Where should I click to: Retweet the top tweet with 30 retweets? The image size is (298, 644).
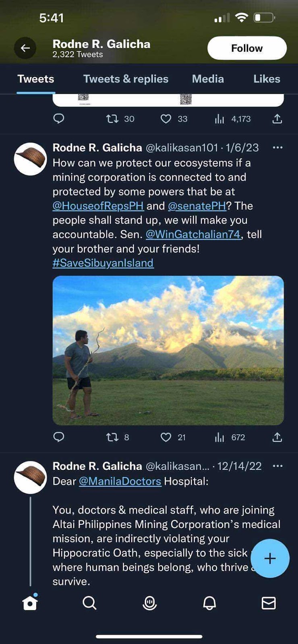click(x=112, y=119)
